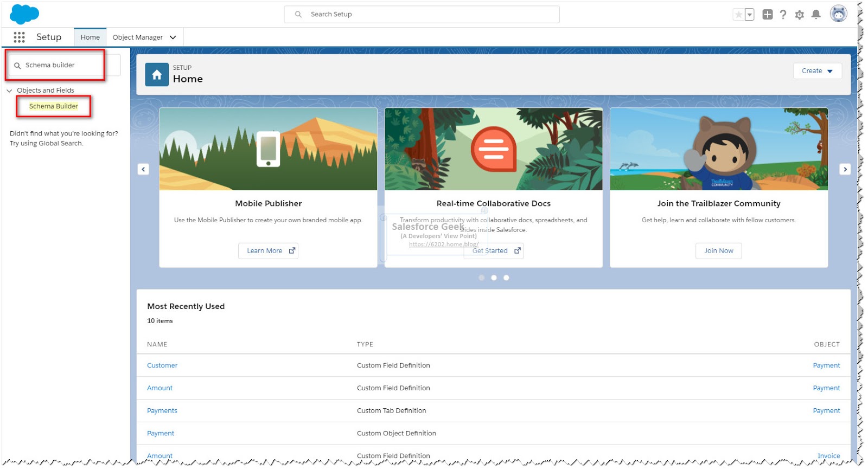The width and height of the screenshot is (868, 470).
Task: Open the Notifications bell icon
Action: pyautogui.click(x=815, y=15)
